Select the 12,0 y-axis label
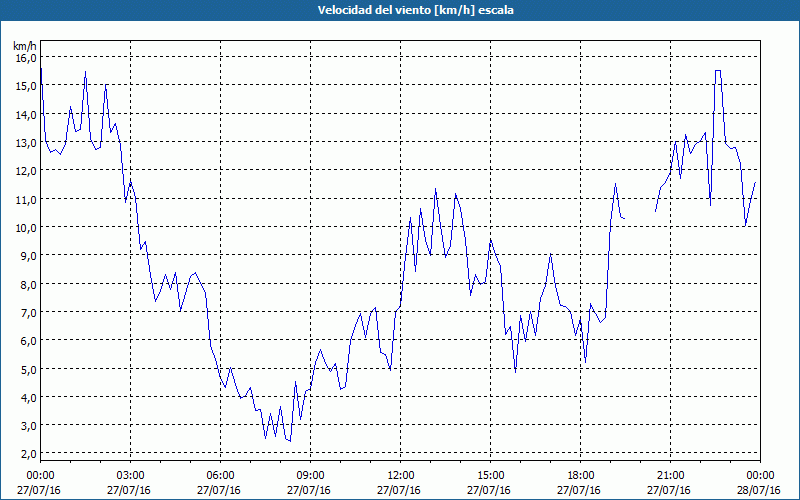Image resolution: width=800 pixels, height=500 pixels. point(26,171)
